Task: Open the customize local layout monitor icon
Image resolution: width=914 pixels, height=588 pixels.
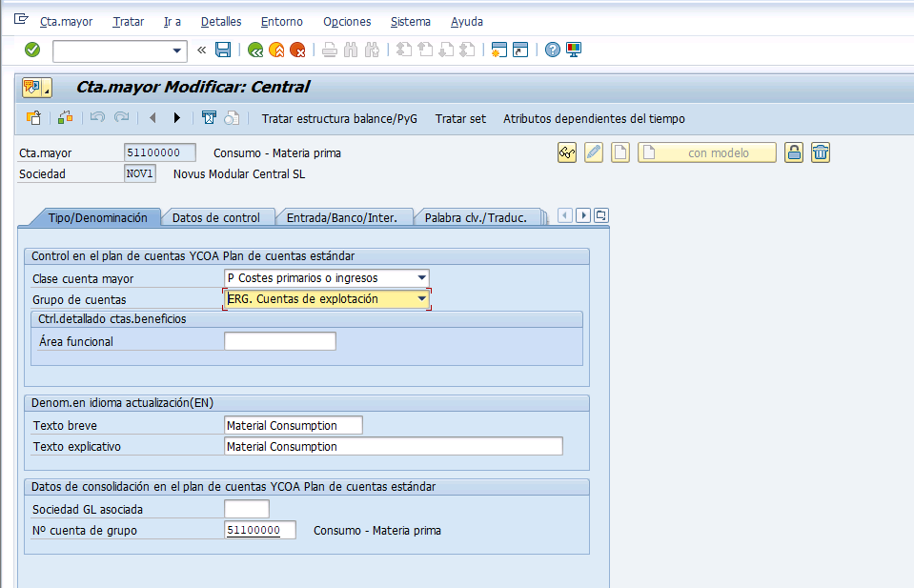Action: pos(574,51)
